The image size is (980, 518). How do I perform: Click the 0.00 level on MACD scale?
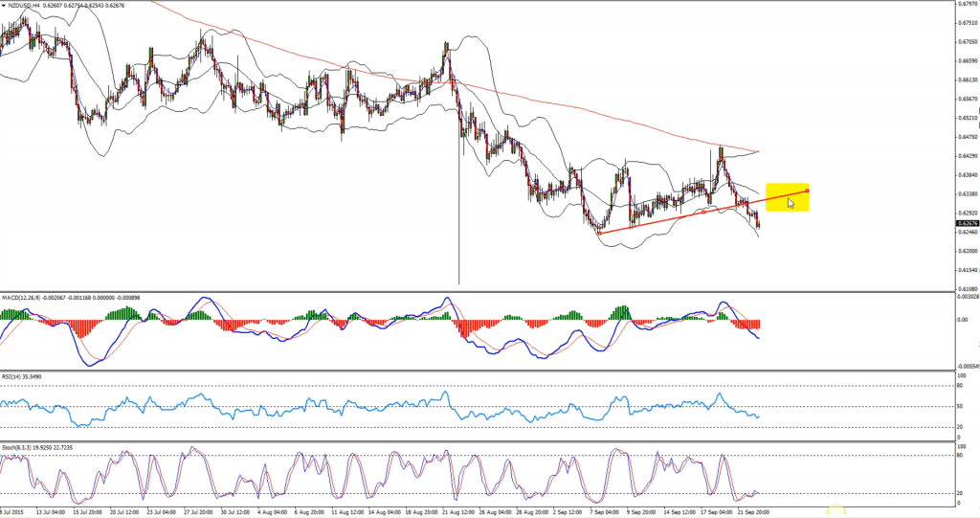point(963,320)
